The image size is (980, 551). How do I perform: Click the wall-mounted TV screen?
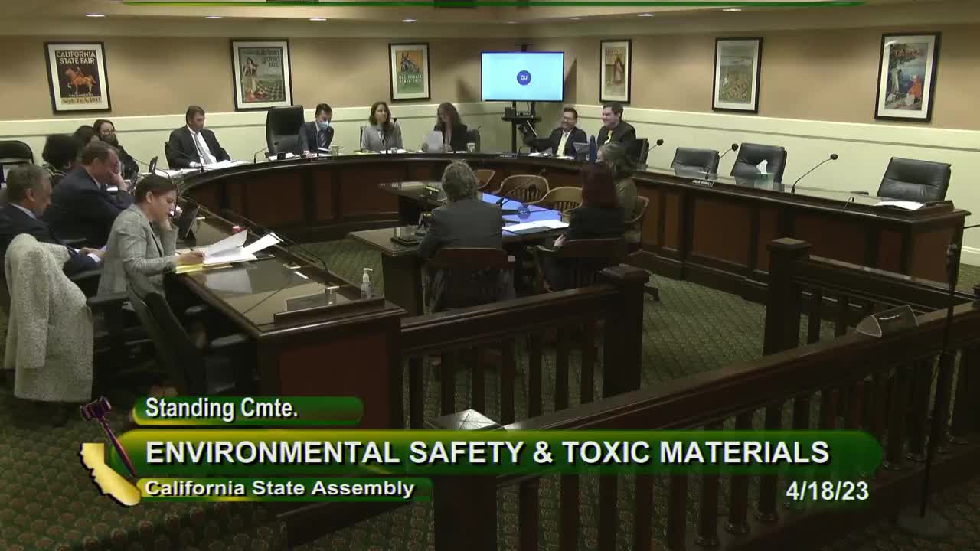(522, 77)
